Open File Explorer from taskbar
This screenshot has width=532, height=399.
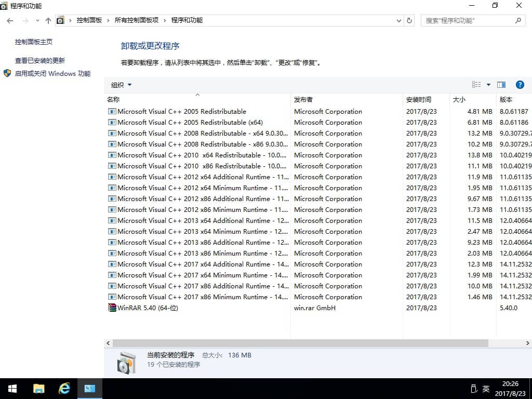[38, 389]
